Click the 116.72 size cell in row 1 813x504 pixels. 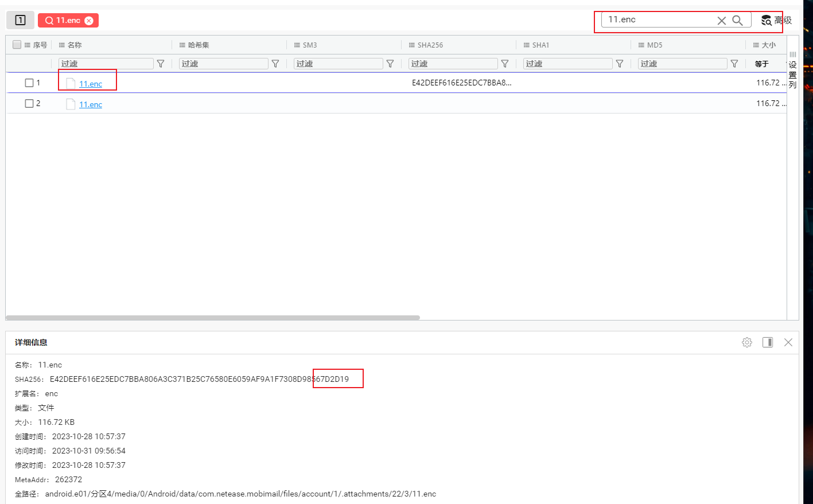771,83
